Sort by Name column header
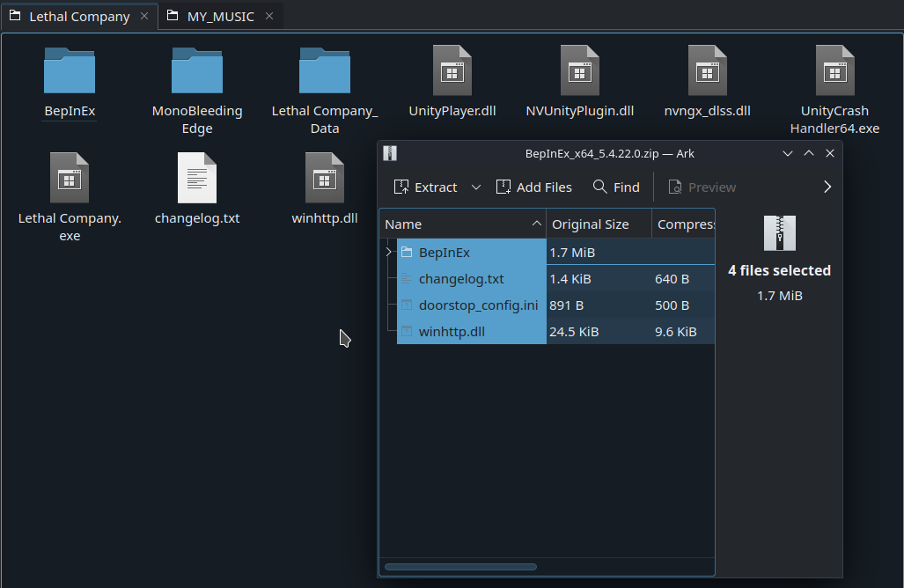904x588 pixels. 462,224
